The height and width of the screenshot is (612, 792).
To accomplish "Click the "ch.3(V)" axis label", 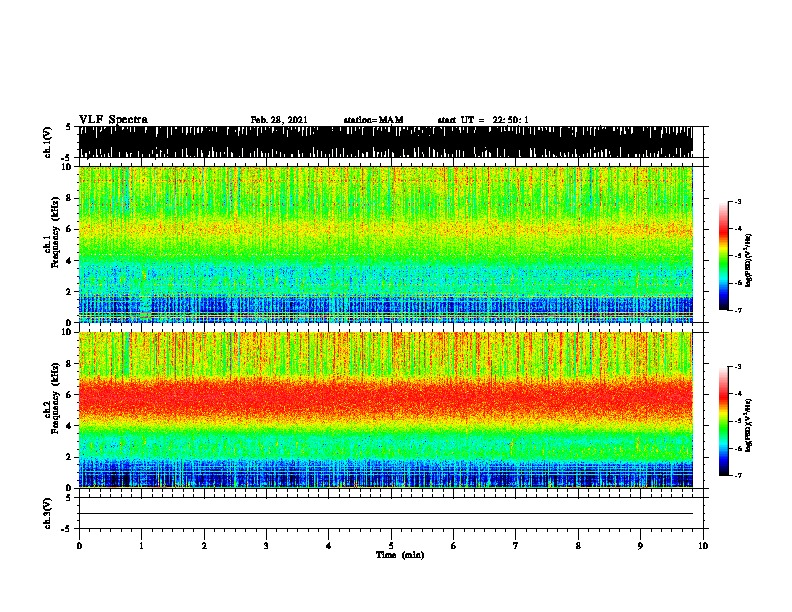I will coord(47,513).
